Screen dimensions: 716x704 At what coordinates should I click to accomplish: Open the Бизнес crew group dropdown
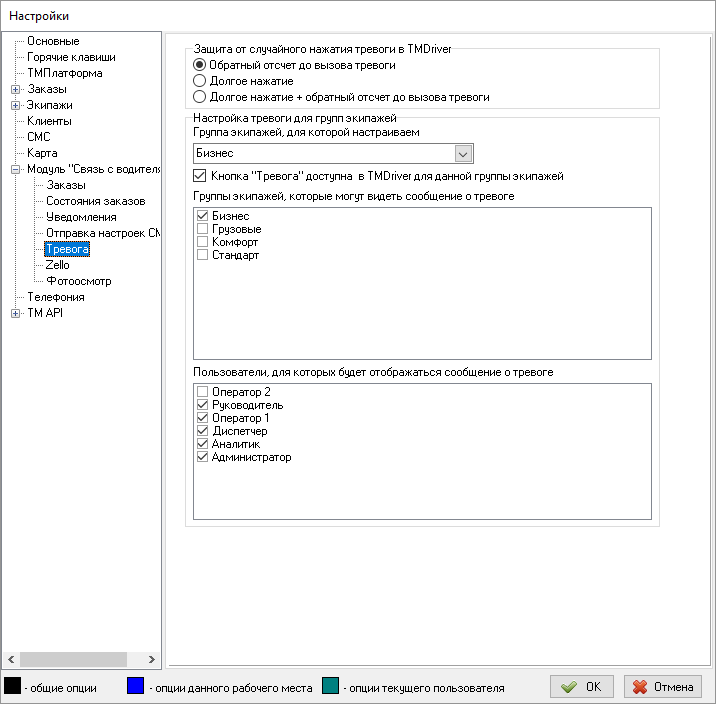coord(463,153)
